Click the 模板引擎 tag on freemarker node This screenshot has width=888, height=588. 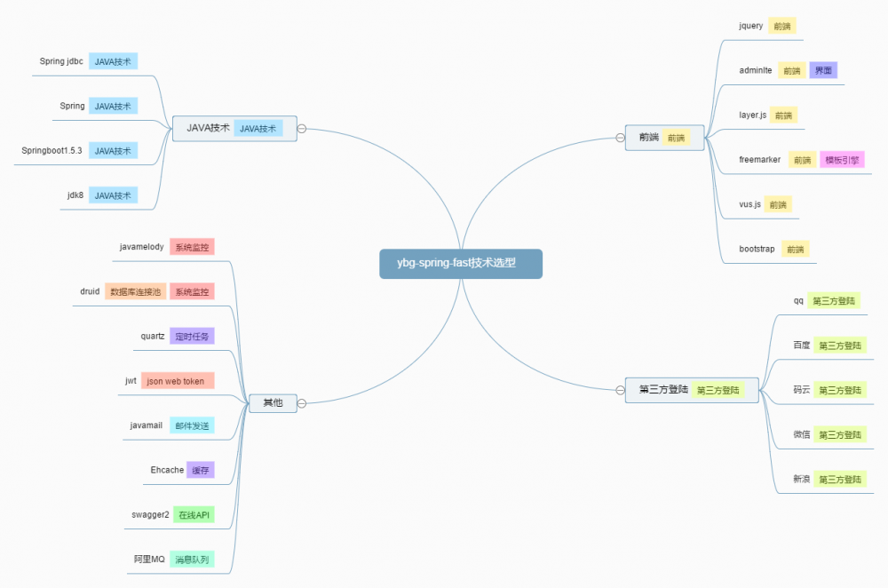841,159
